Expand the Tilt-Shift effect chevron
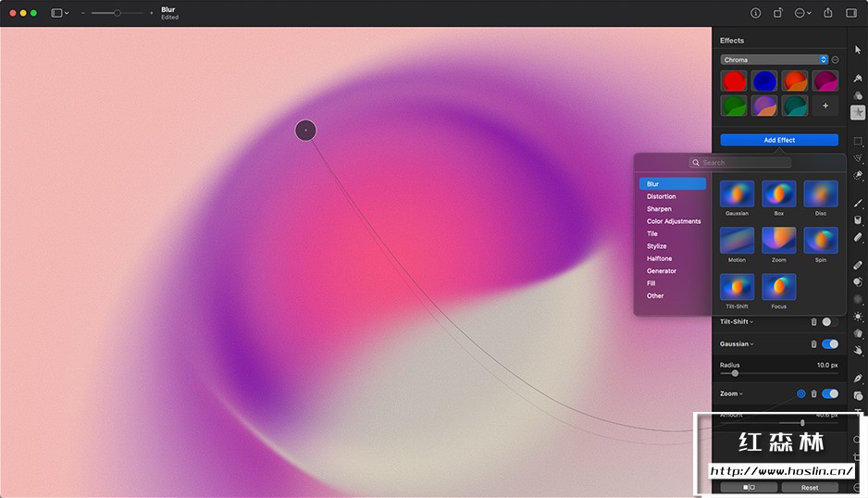The image size is (868, 498). click(x=751, y=322)
